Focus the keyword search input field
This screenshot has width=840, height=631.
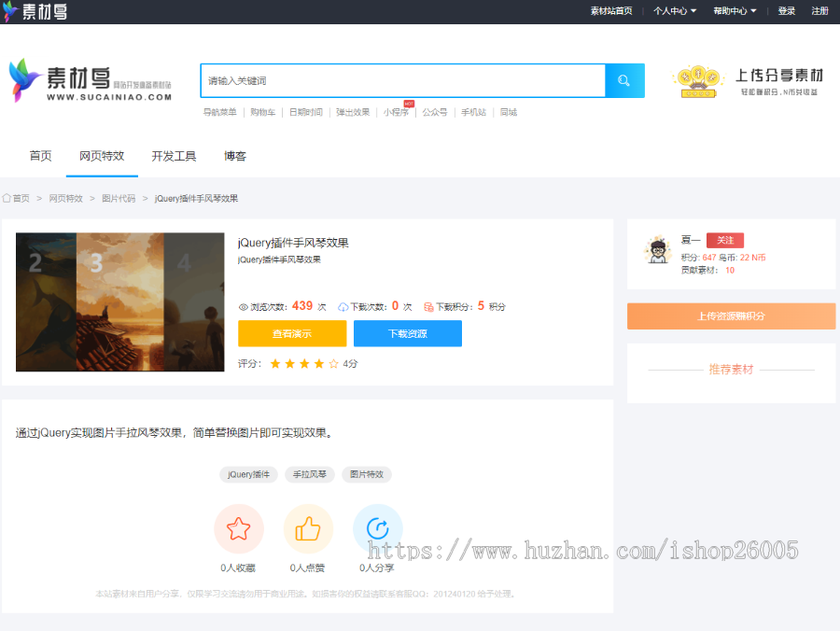403,81
